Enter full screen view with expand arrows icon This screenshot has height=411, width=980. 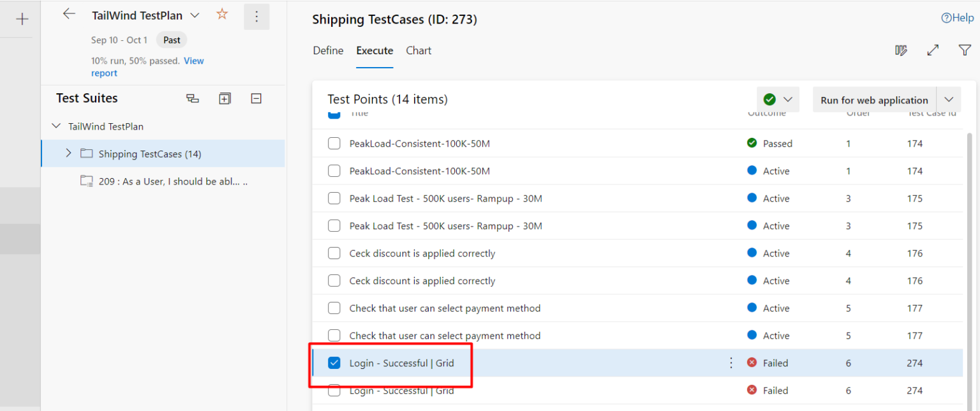pyautogui.click(x=933, y=50)
